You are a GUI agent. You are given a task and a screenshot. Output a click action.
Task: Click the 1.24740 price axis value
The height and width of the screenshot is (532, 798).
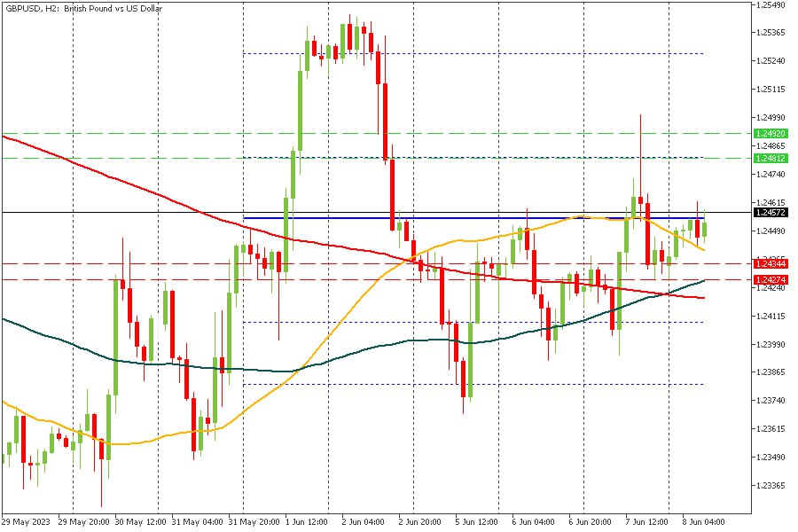[x=771, y=174]
